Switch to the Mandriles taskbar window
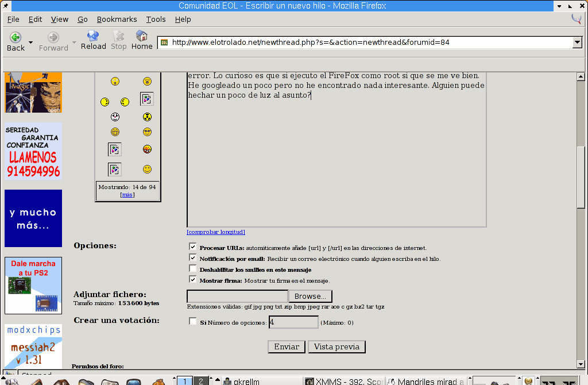Viewport: 588px width, 385px height. (x=427, y=381)
